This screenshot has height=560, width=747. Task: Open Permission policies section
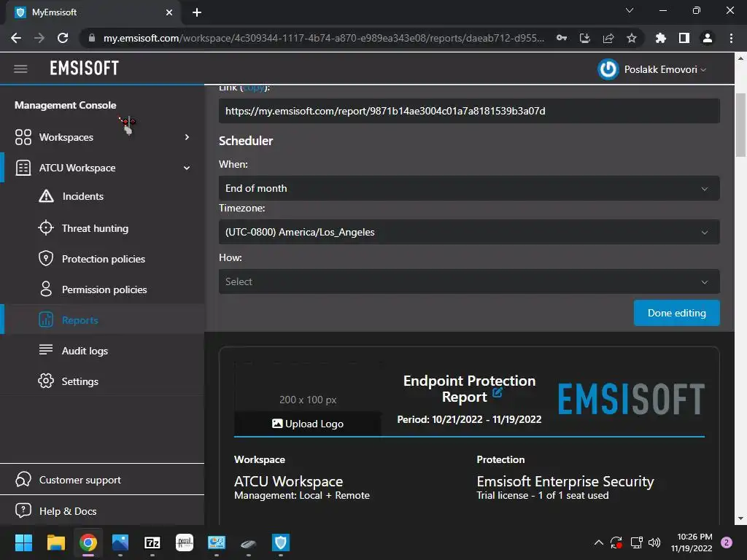click(x=104, y=289)
